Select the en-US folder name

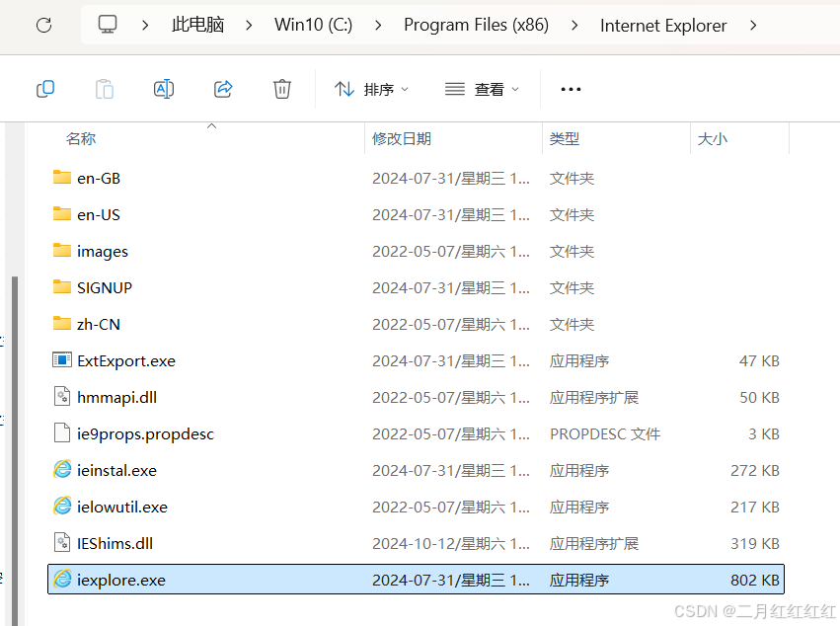click(99, 215)
